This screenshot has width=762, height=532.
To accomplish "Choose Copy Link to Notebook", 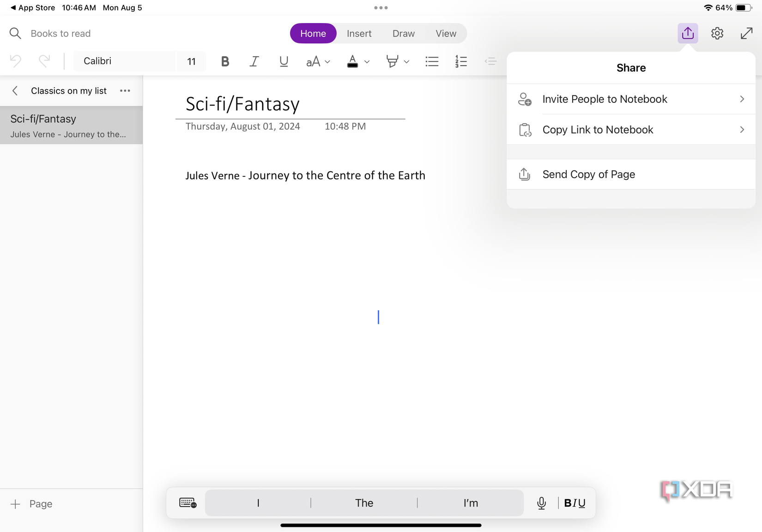I will coord(631,130).
